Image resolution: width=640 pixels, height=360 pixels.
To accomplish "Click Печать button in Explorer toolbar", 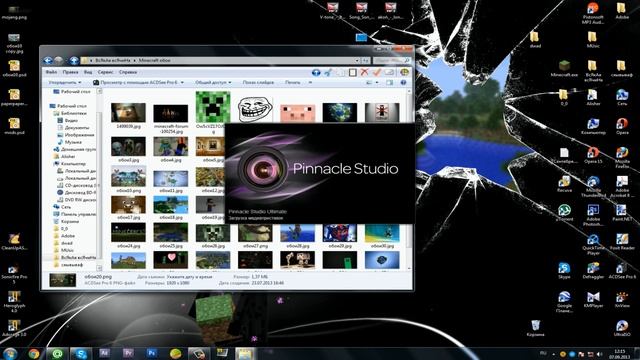I will point(292,82).
